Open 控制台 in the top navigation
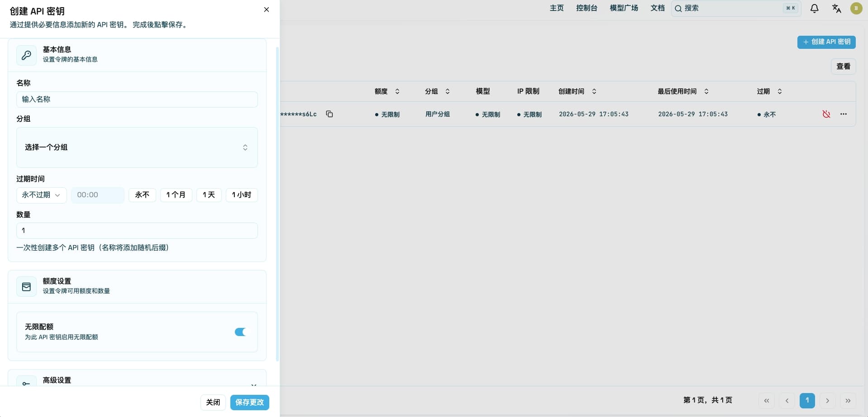Screen dimensions: 868x417 tap(587, 8)
